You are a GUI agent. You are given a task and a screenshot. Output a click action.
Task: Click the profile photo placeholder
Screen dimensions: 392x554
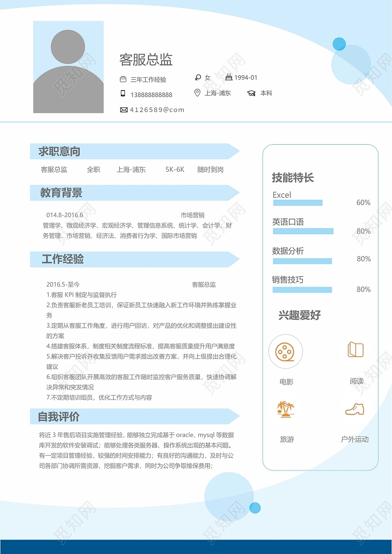click(x=69, y=67)
